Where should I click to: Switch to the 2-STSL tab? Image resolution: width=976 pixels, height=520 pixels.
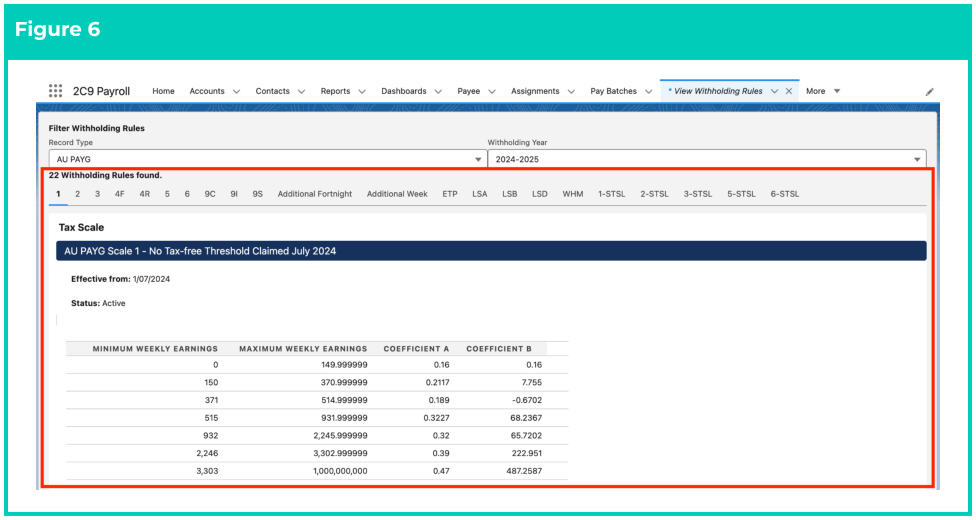coord(654,194)
